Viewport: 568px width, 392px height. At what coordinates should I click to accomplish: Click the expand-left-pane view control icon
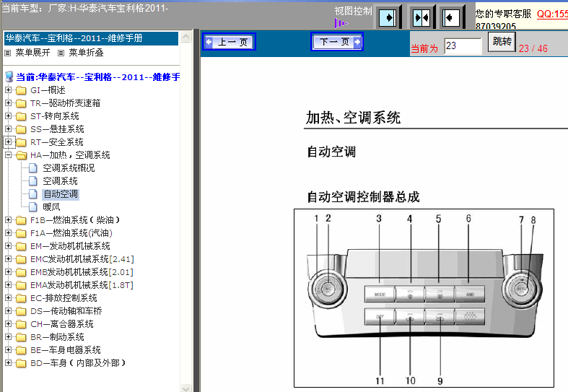point(387,17)
